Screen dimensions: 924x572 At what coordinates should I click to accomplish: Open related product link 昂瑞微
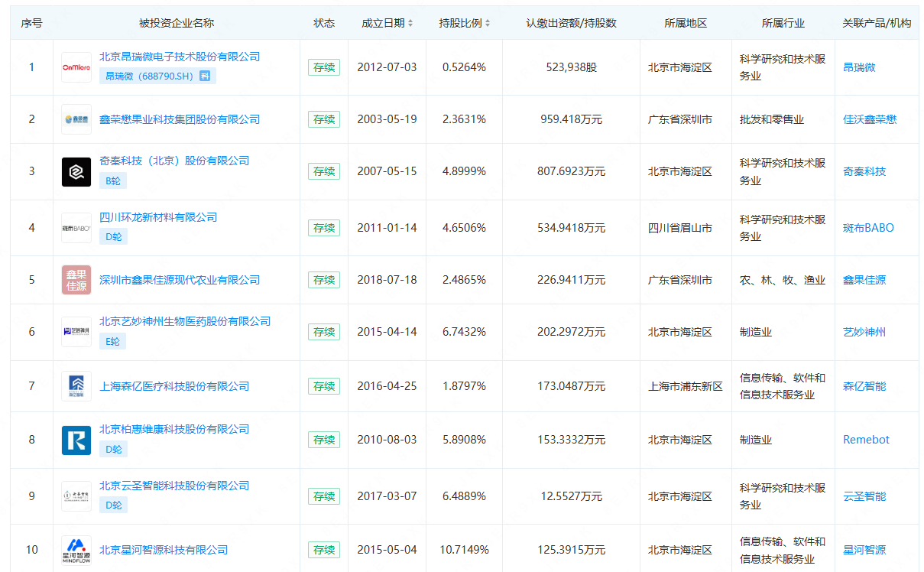coord(859,67)
